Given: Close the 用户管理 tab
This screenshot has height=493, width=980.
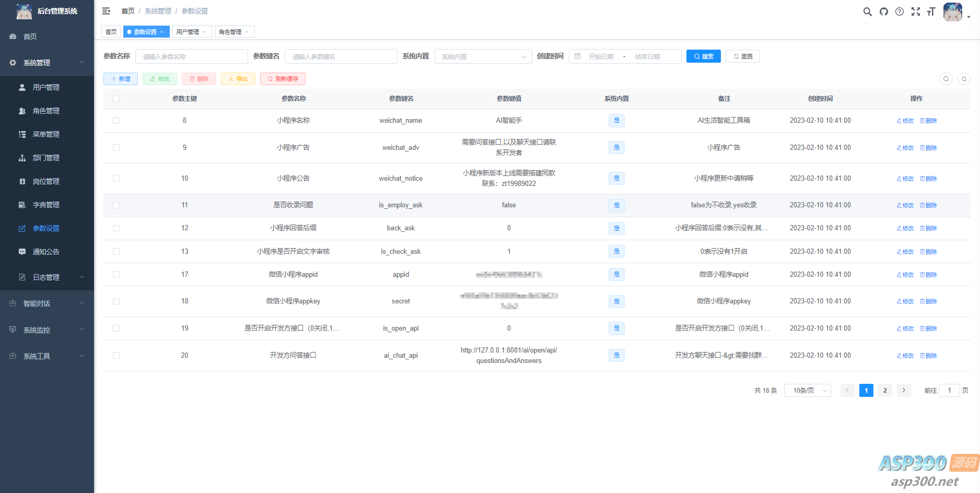Looking at the screenshot, I should click(204, 32).
